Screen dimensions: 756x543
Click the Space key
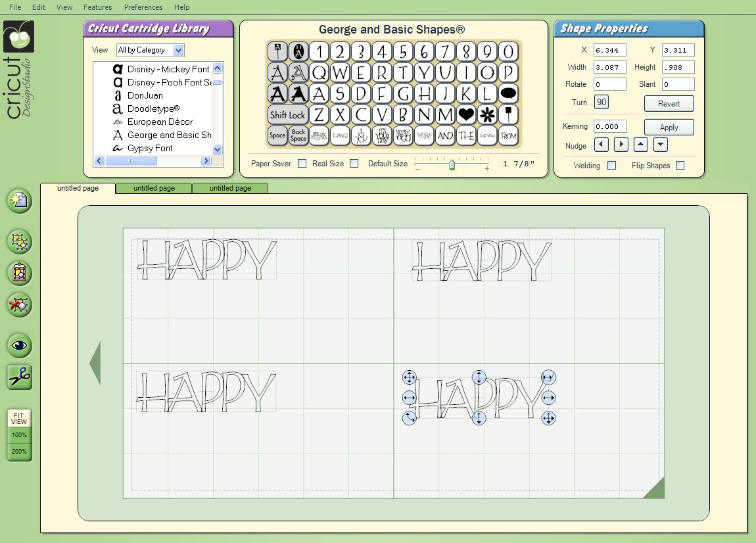point(277,136)
